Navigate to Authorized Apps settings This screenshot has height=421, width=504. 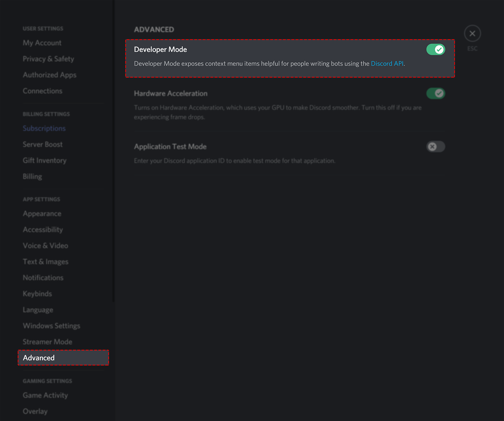click(x=49, y=75)
